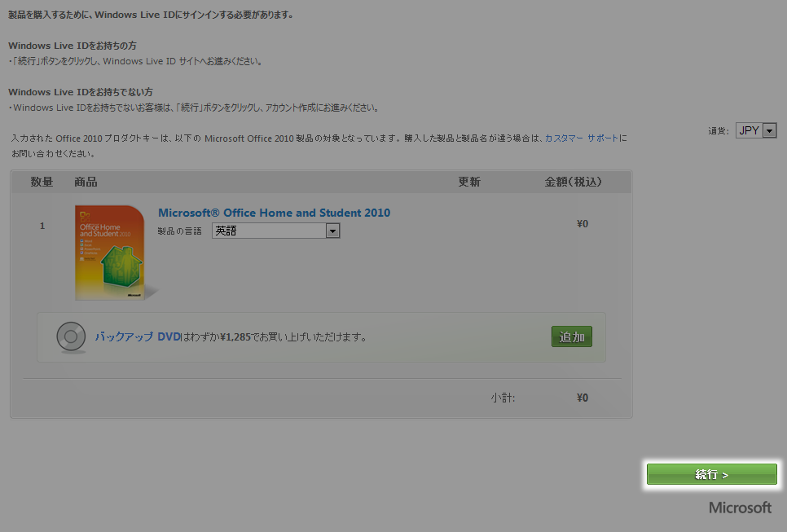Screen dimensions: 787x532
Task: Click the 製品の言語 label
Action: (x=180, y=231)
